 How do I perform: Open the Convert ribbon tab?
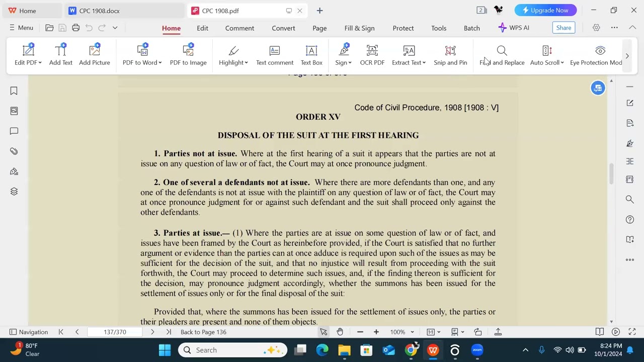click(283, 28)
